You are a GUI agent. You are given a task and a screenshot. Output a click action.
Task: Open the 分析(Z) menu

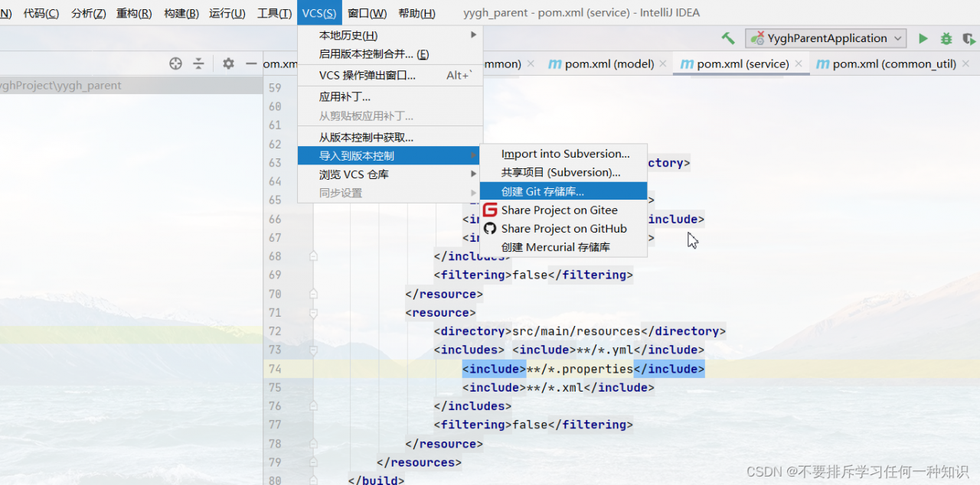(x=88, y=13)
